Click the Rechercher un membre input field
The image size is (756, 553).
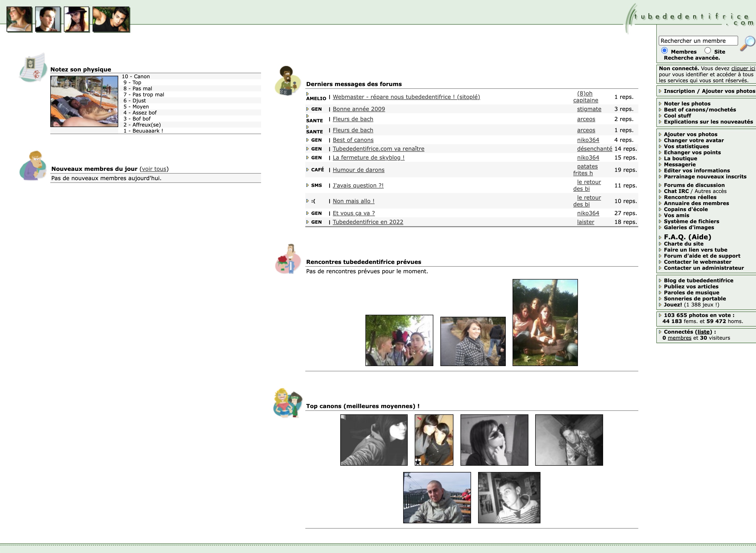click(x=698, y=41)
